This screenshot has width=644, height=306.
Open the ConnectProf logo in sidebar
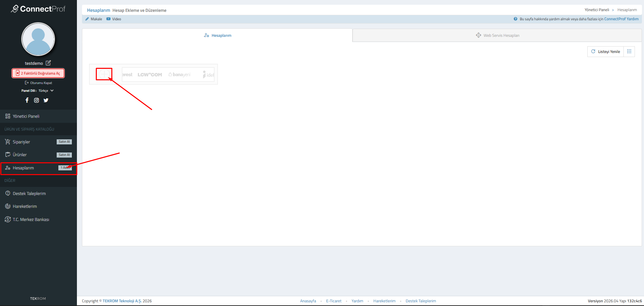click(38, 9)
